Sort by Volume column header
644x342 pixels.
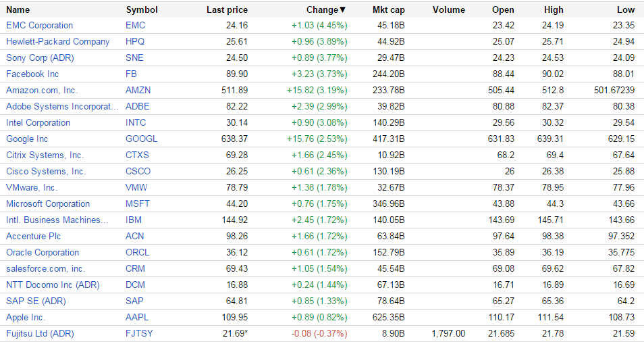[449, 10]
